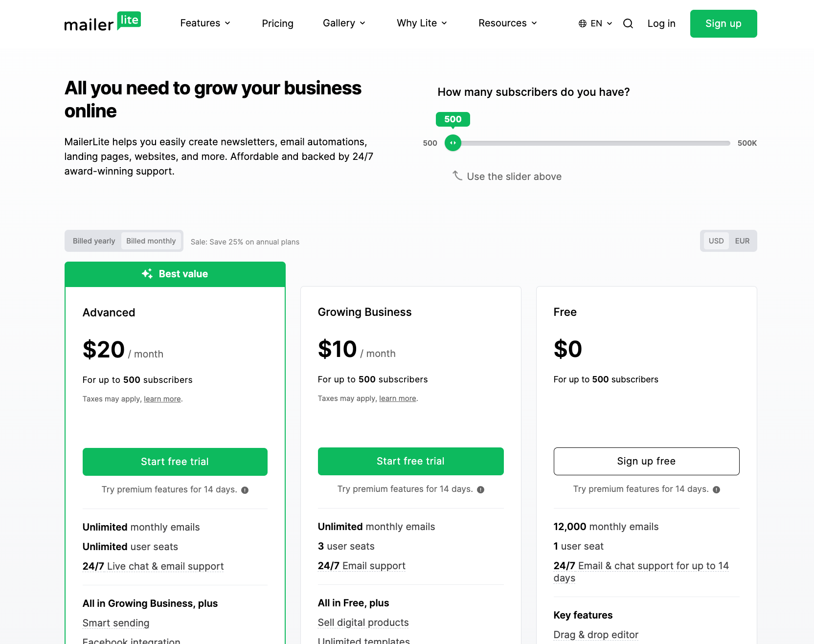Click the arrow icon near Use the slider above
Viewport: 814px width, 644px height.
pyautogui.click(x=458, y=176)
